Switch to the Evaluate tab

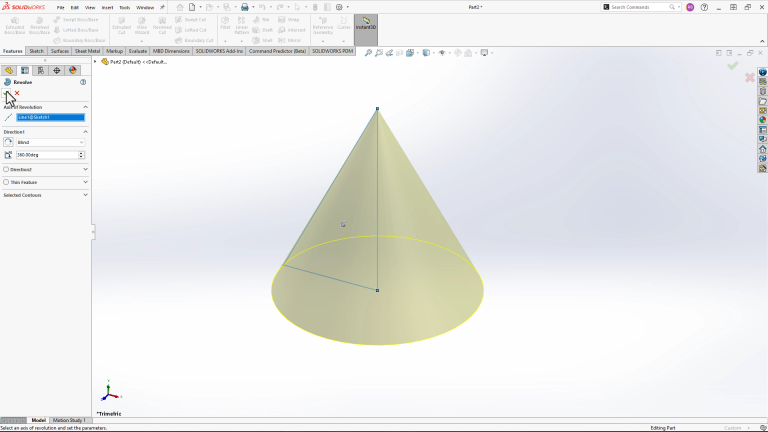click(x=138, y=51)
